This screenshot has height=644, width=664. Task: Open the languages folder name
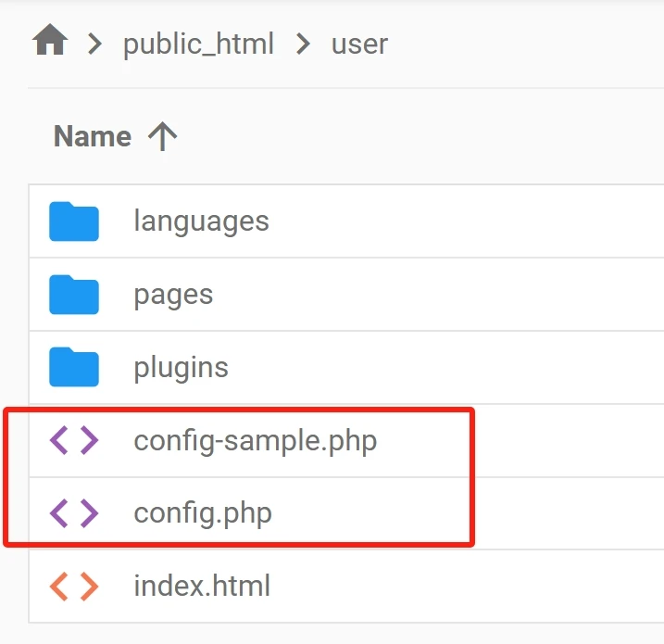coord(202,221)
